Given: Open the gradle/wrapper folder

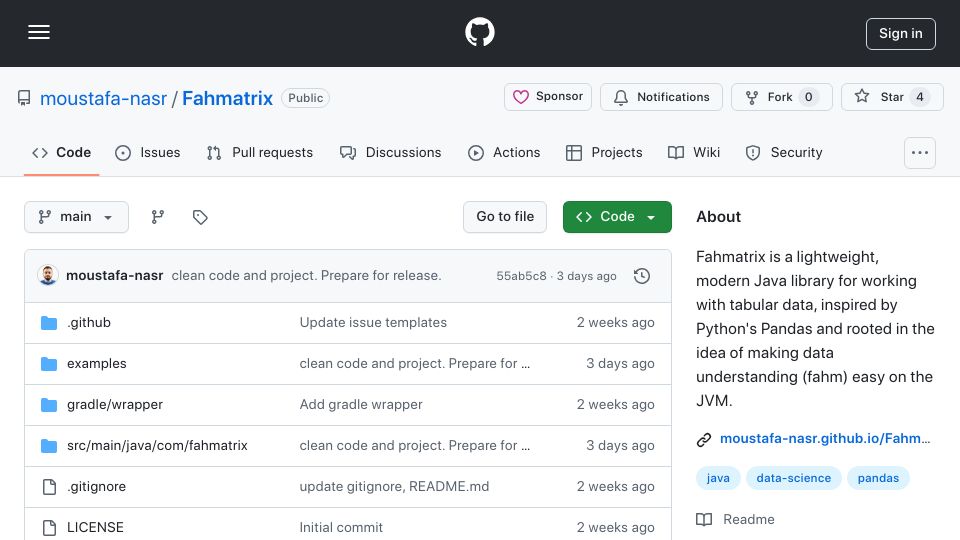Looking at the screenshot, I should pos(115,405).
